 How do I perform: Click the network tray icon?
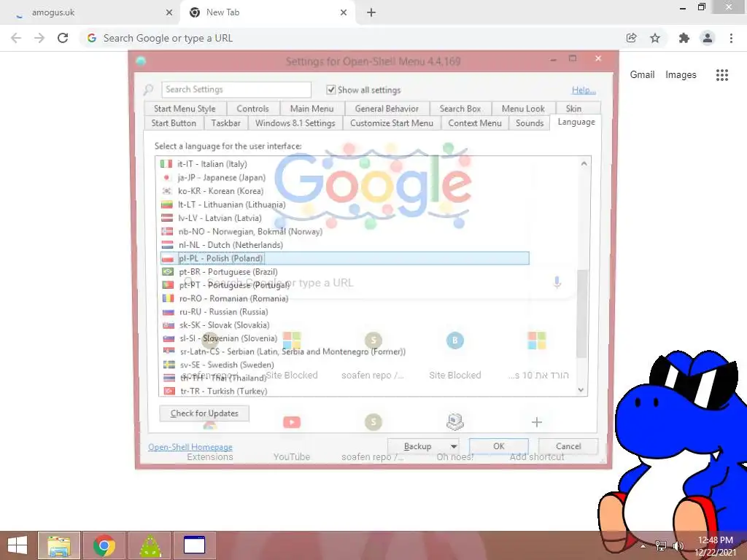[661, 545]
